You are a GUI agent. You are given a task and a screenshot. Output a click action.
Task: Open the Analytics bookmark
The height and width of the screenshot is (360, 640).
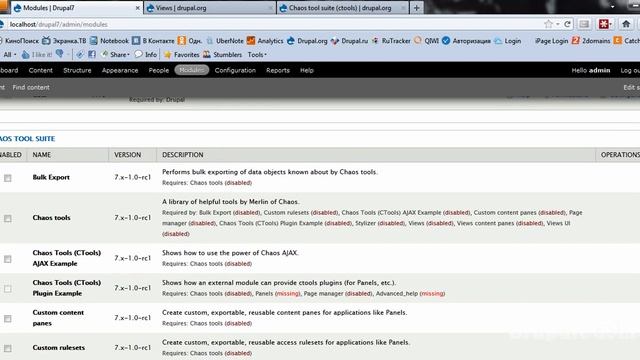tap(265, 41)
